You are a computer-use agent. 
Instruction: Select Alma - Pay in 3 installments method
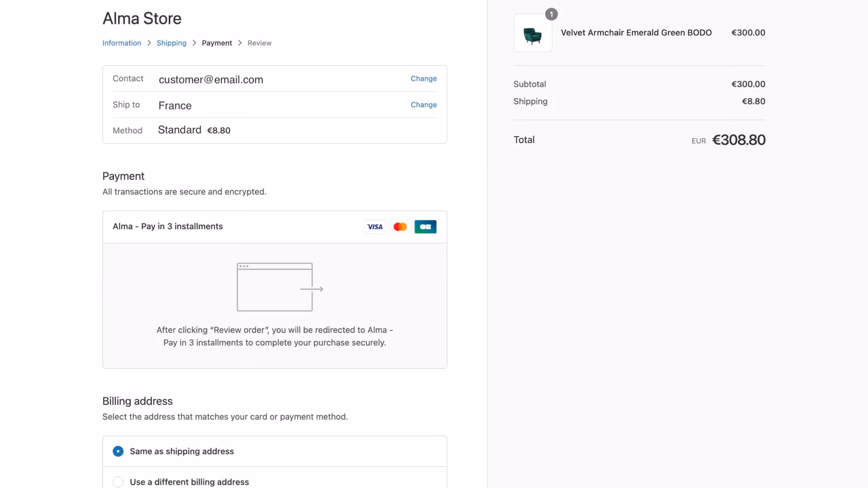click(x=275, y=227)
